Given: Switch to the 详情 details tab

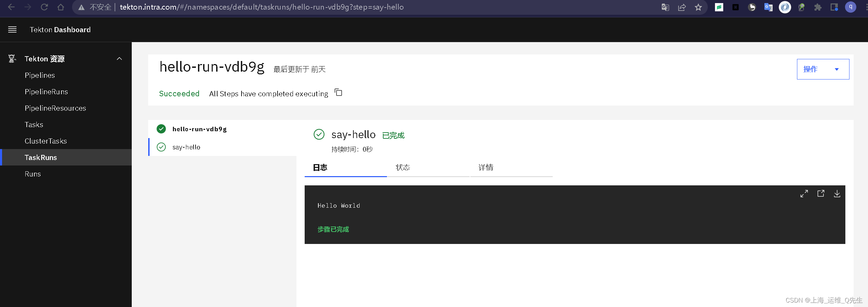Looking at the screenshot, I should click(511, 168).
